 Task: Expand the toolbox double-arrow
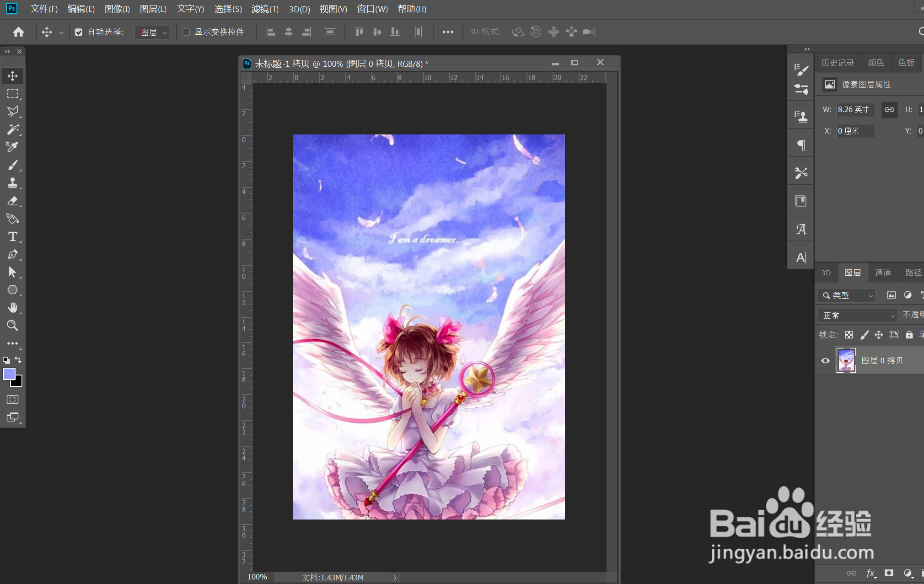(7, 51)
